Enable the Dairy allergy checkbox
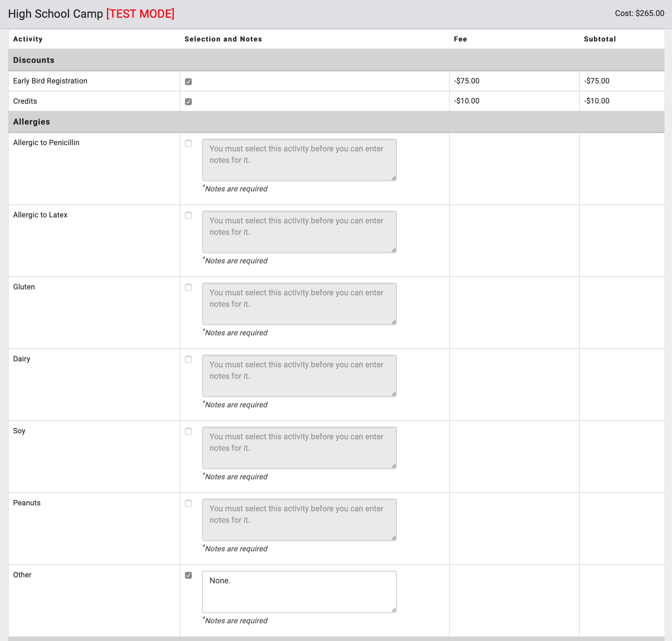672x641 pixels. point(188,359)
